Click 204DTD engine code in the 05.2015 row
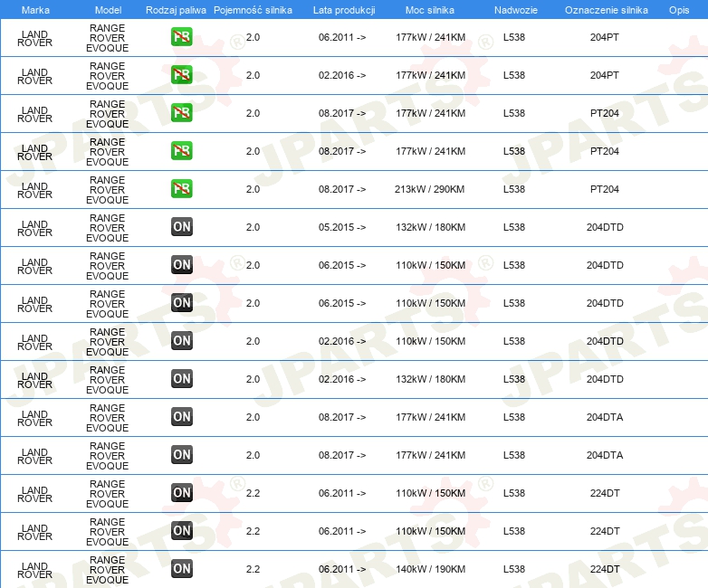 click(605, 227)
